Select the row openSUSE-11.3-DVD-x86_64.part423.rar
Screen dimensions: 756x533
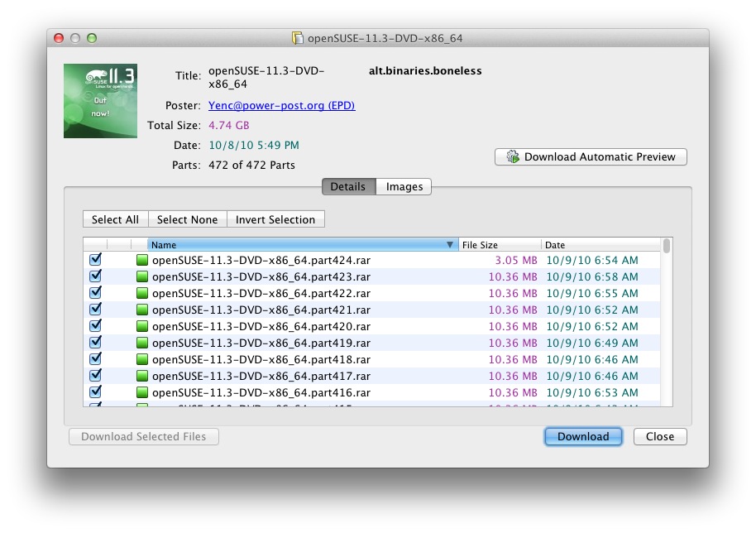tap(371, 276)
